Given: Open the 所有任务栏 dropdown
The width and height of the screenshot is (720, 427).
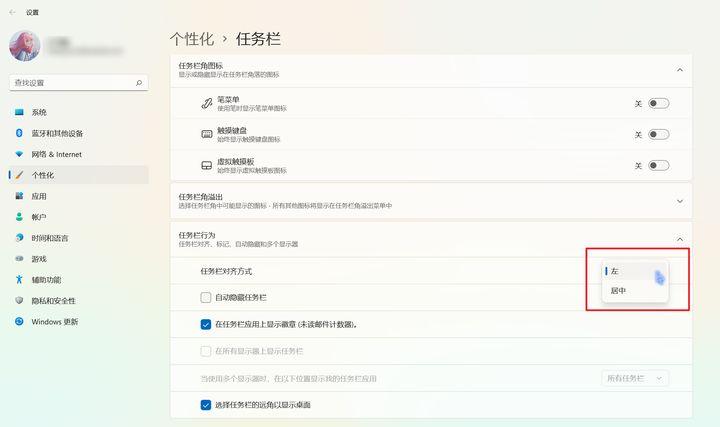Looking at the screenshot, I should pos(635,378).
